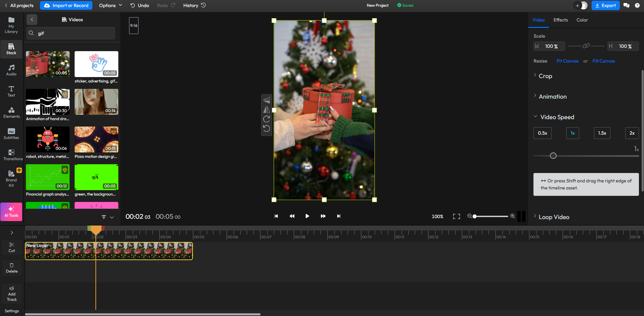Image resolution: width=644 pixels, height=316 pixels.
Task: Play the video preview
Action: (x=307, y=216)
